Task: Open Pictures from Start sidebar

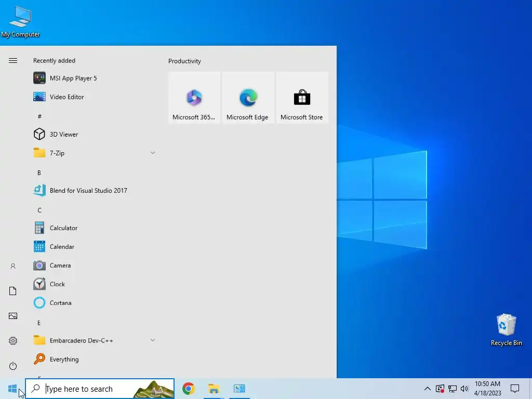Action: [13, 316]
